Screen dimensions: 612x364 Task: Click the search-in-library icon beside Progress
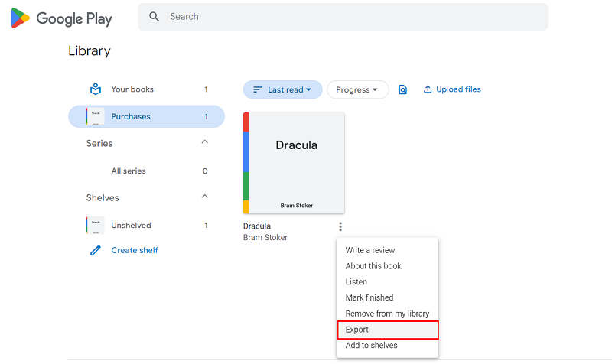click(x=403, y=90)
